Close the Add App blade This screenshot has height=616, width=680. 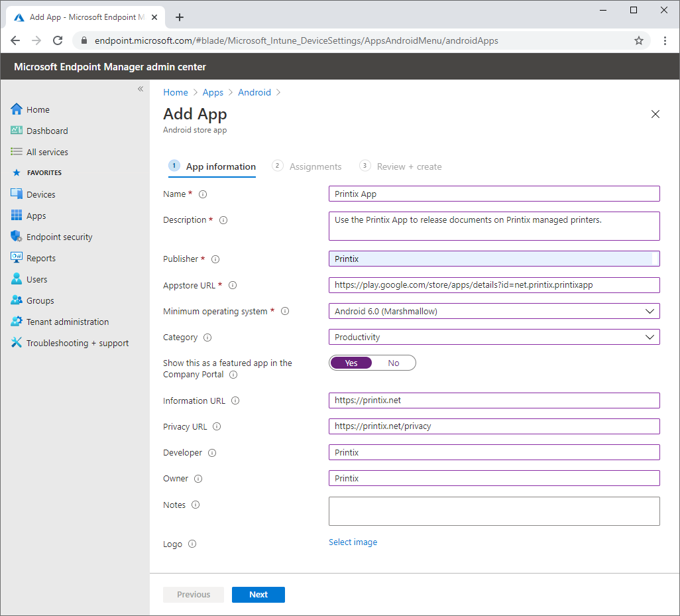click(x=655, y=114)
